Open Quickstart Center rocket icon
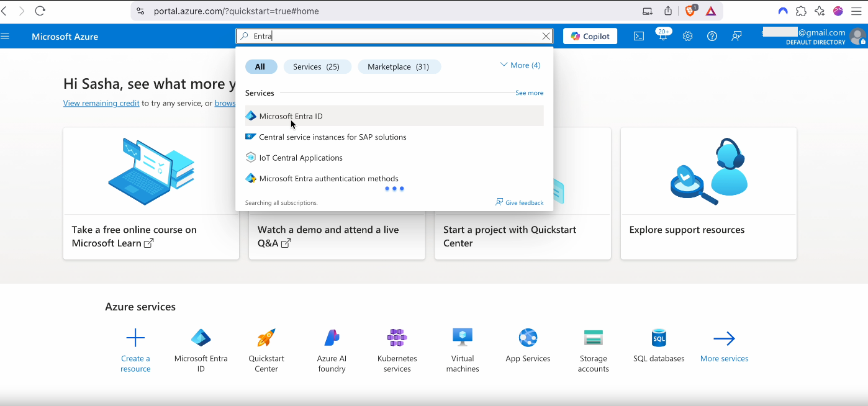This screenshot has height=406, width=868. point(266,338)
